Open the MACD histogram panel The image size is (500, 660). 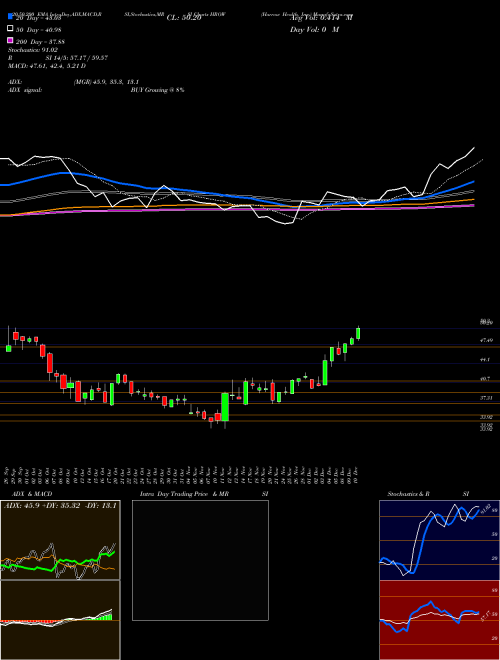(x=60, y=620)
